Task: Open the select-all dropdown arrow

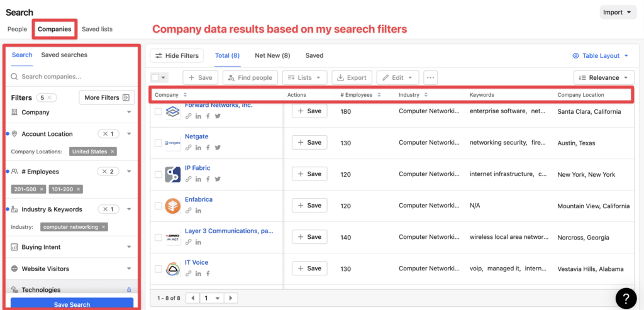Action: click(x=164, y=77)
